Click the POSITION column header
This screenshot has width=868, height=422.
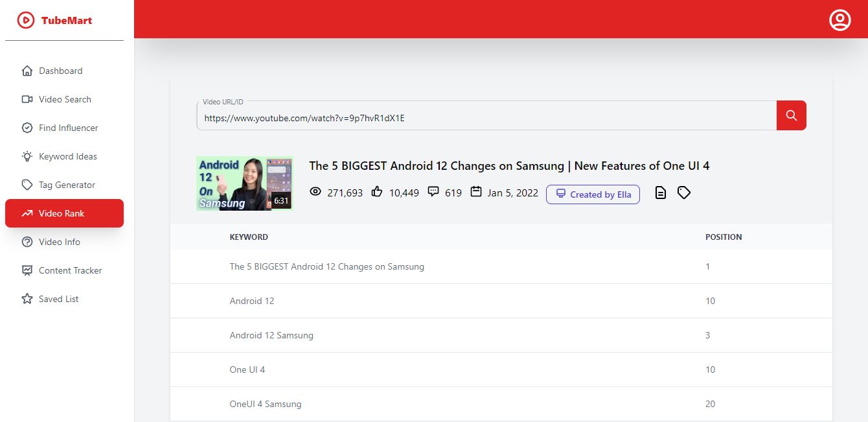coord(724,237)
